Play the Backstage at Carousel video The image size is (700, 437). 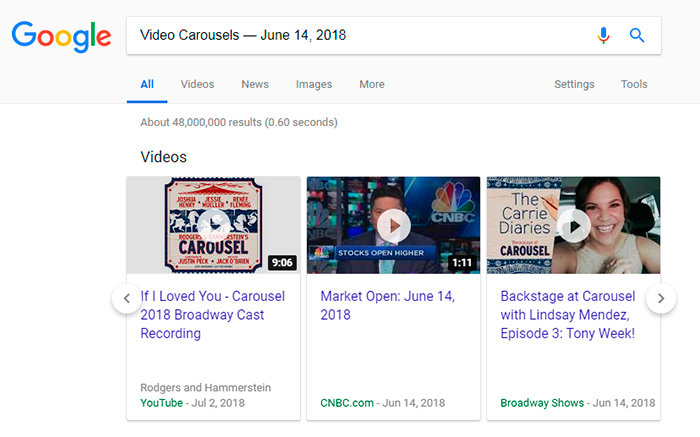point(574,226)
